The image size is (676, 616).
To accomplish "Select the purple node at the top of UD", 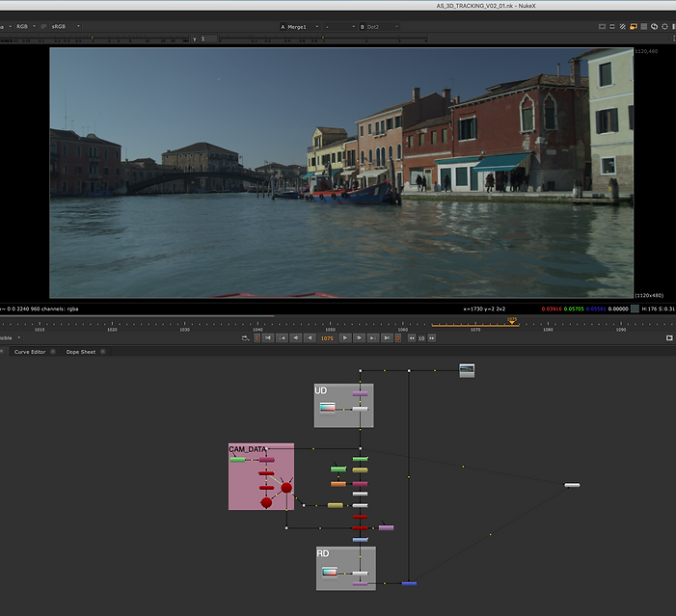I will (x=361, y=393).
